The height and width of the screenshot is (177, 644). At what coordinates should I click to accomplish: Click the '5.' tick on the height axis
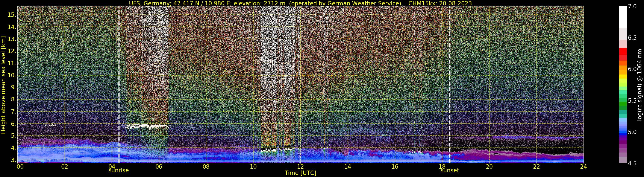[x=13, y=136]
